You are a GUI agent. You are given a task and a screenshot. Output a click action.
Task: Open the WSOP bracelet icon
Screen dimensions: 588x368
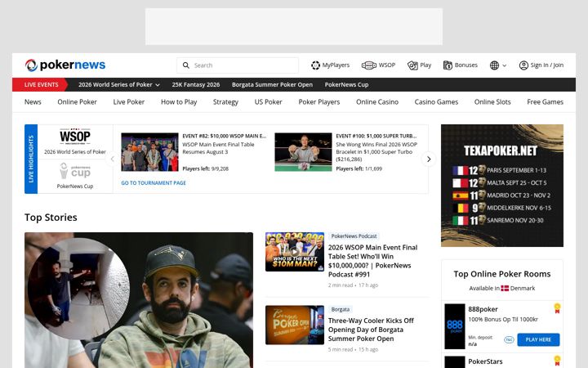click(x=368, y=65)
